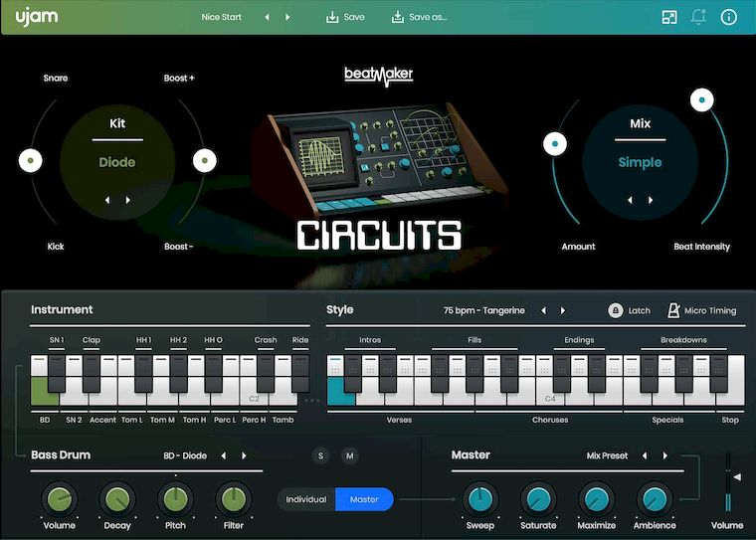Open the Mix Preset menu

coord(607,455)
